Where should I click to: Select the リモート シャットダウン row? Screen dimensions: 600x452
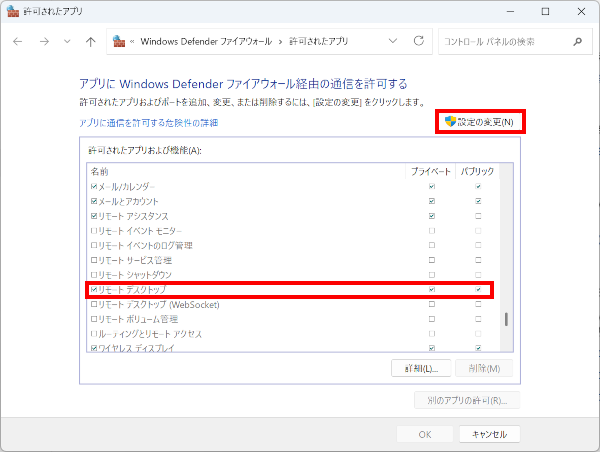293,275
